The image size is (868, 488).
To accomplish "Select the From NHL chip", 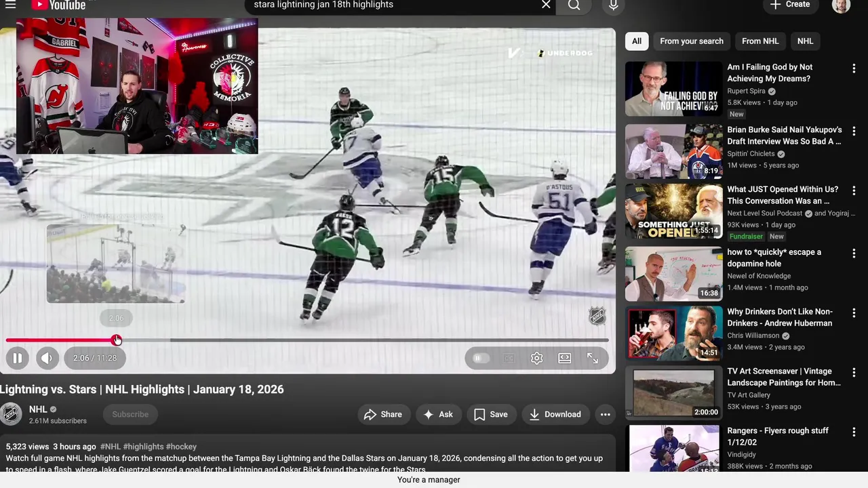I will (x=760, y=41).
